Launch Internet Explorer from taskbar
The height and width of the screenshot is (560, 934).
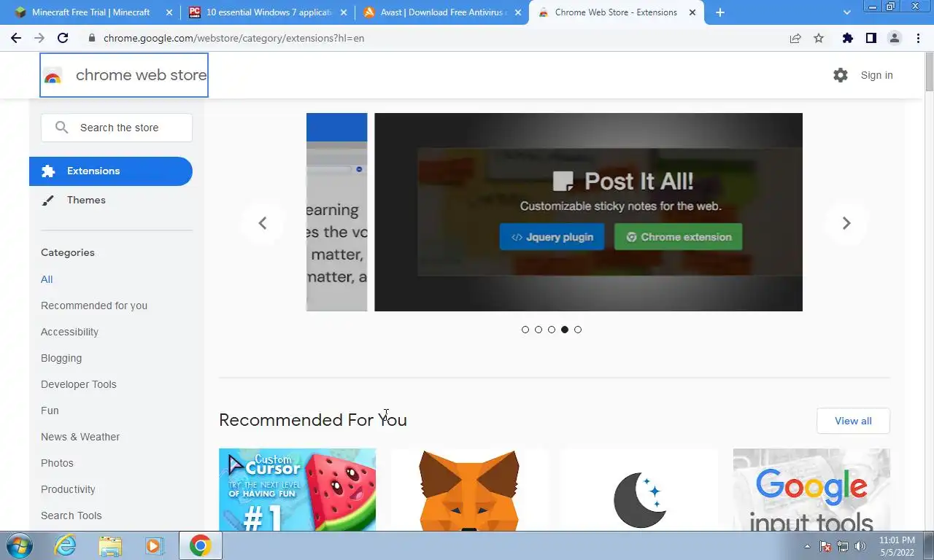(x=66, y=545)
